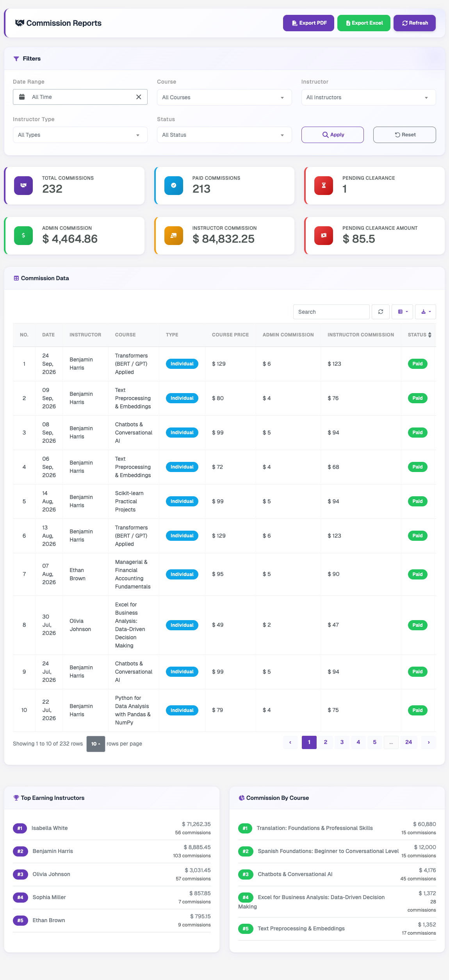Screen dimensions: 449x980
Task: Open the table export download menu
Action: tap(426, 312)
